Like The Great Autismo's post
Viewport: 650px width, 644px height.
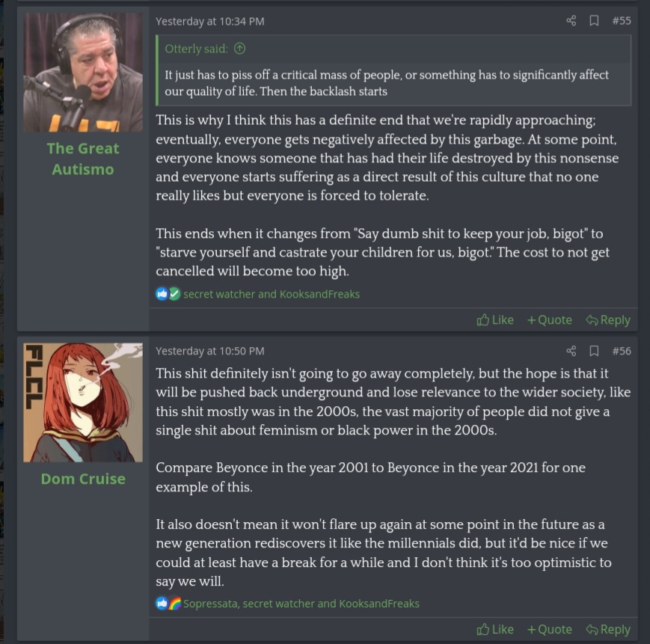pyautogui.click(x=495, y=319)
